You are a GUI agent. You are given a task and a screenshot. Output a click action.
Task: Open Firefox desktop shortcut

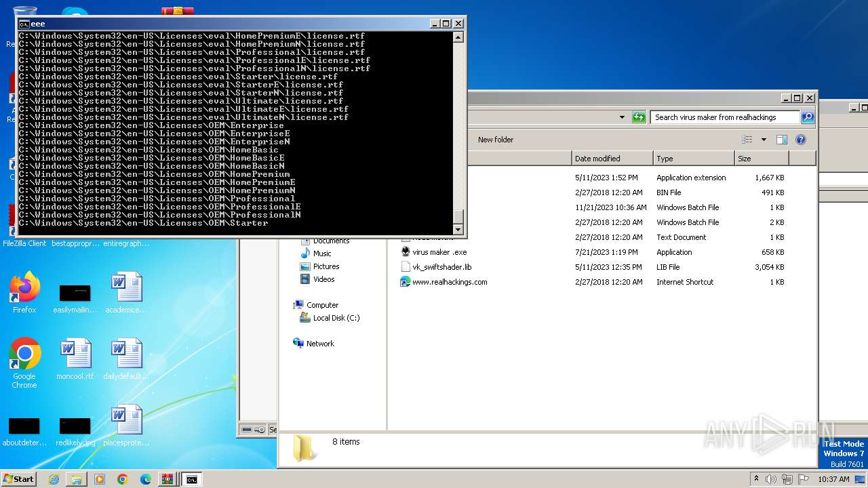point(24,293)
